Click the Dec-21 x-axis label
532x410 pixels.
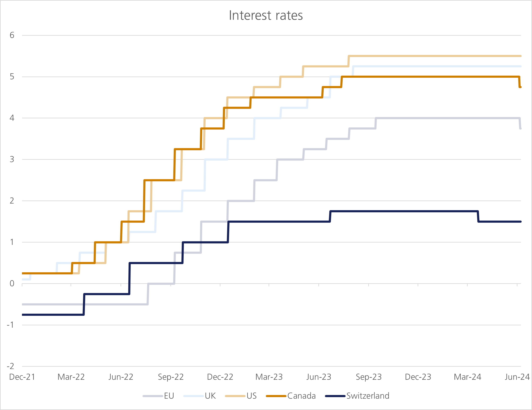(x=22, y=377)
